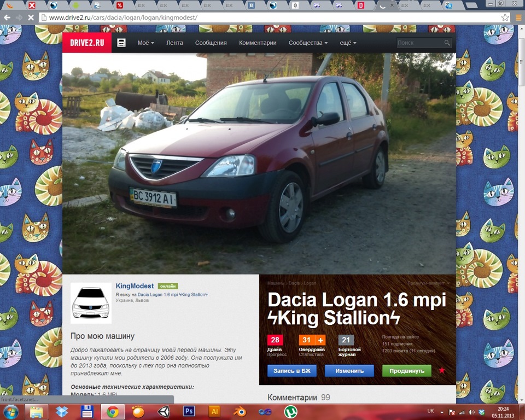Launch Unity from the taskbar

pyautogui.click(x=164, y=412)
